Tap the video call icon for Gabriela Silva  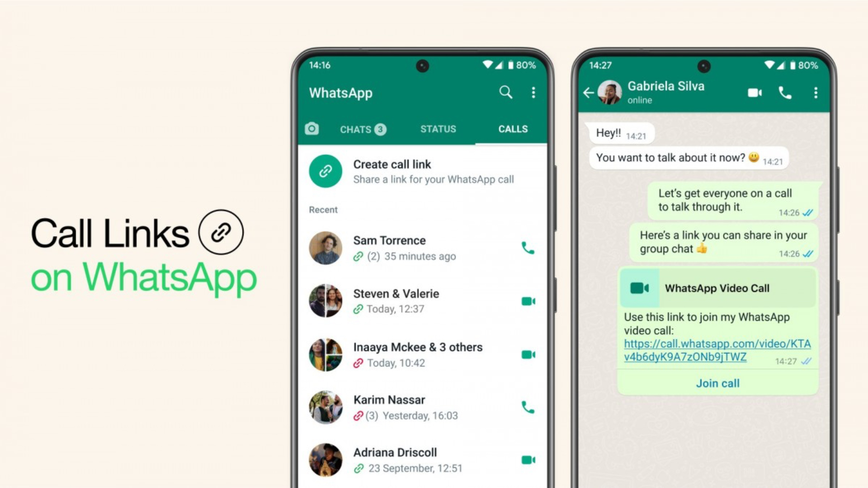752,92
